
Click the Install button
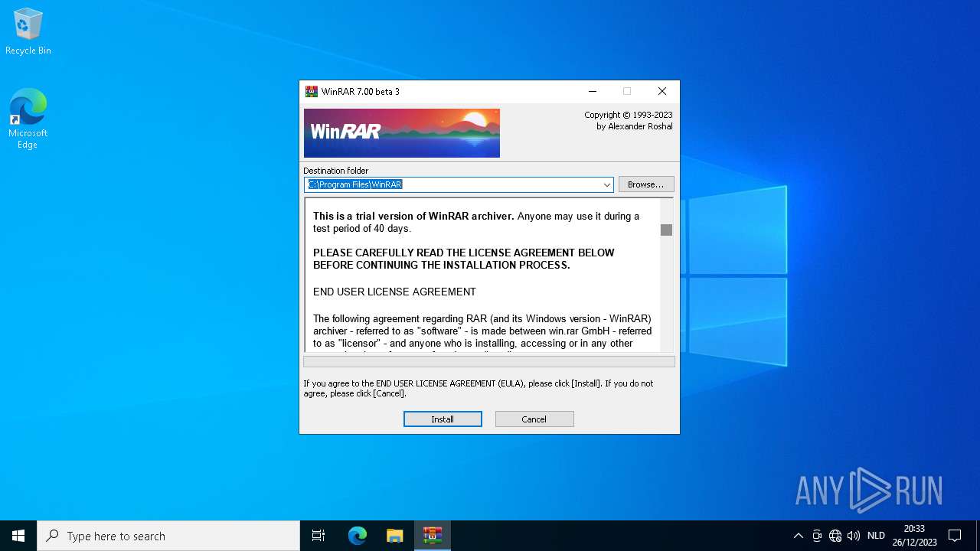pos(443,419)
